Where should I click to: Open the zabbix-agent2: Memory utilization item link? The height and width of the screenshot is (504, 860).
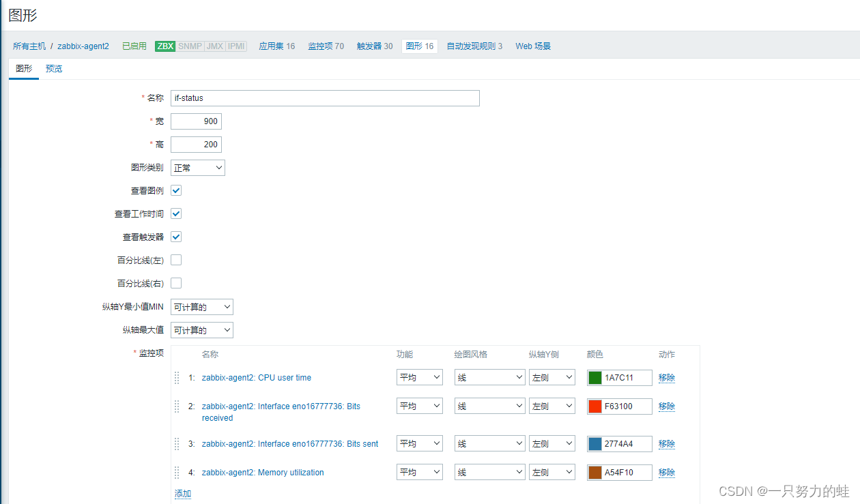click(263, 472)
